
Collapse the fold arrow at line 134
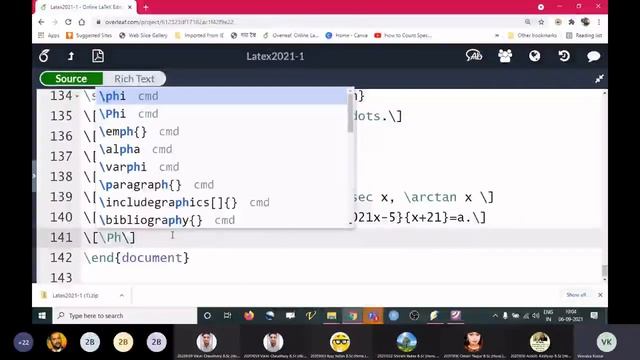(x=77, y=96)
